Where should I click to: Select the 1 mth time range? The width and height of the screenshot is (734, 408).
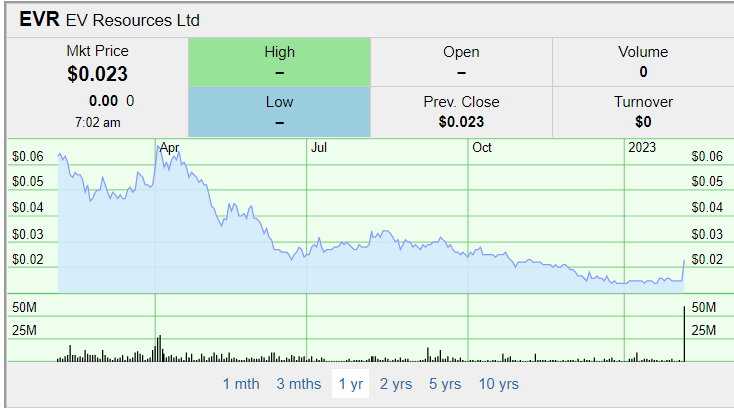tap(240, 384)
